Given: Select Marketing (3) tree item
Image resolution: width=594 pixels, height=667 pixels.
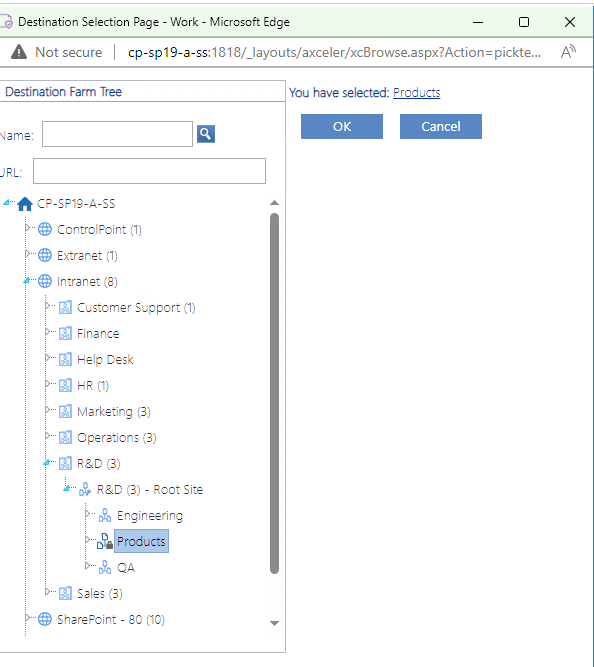Looking at the screenshot, I should tap(114, 412).
